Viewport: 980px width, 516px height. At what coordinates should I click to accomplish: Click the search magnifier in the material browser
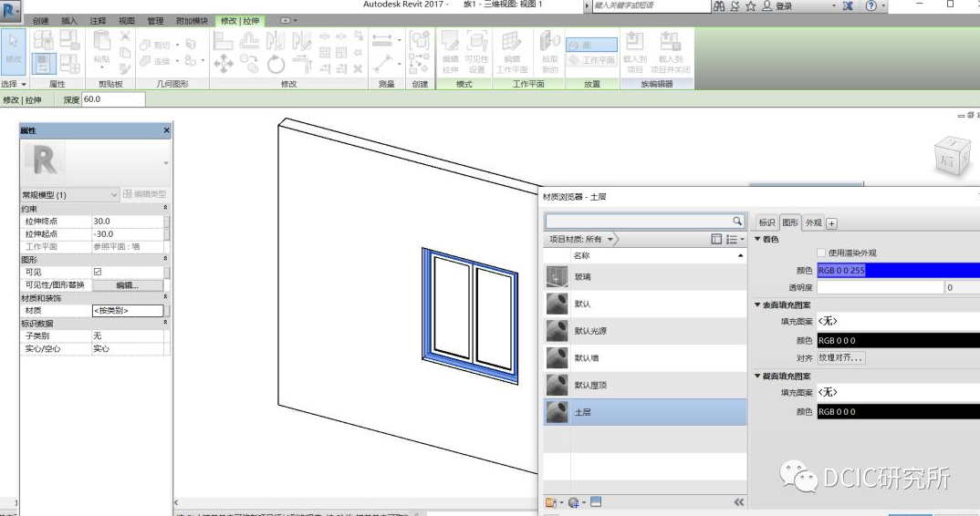[x=737, y=222]
